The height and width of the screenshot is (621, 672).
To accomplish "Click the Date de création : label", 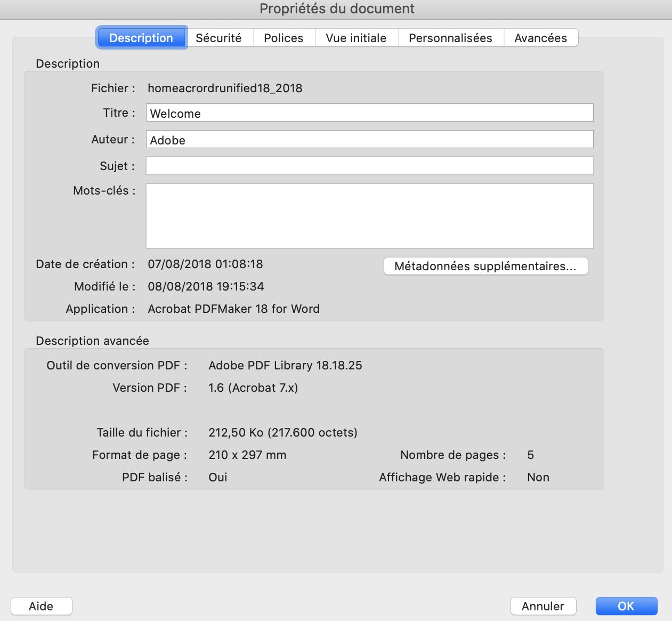I will [x=85, y=264].
